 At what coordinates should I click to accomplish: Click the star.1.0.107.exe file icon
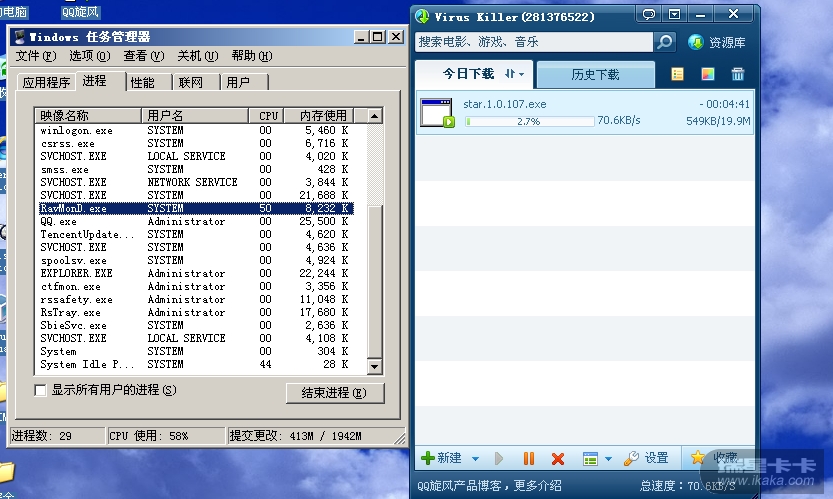[437, 113]
